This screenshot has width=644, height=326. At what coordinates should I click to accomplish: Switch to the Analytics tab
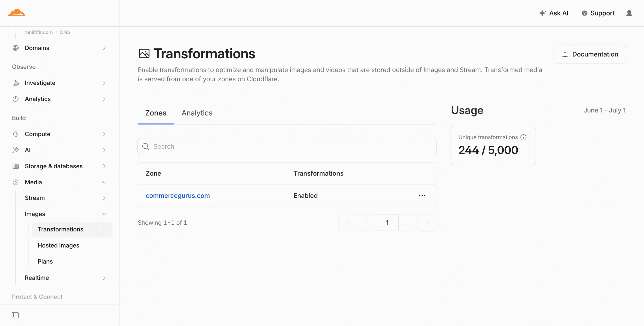pyautogui.click(x=197, y=113)
